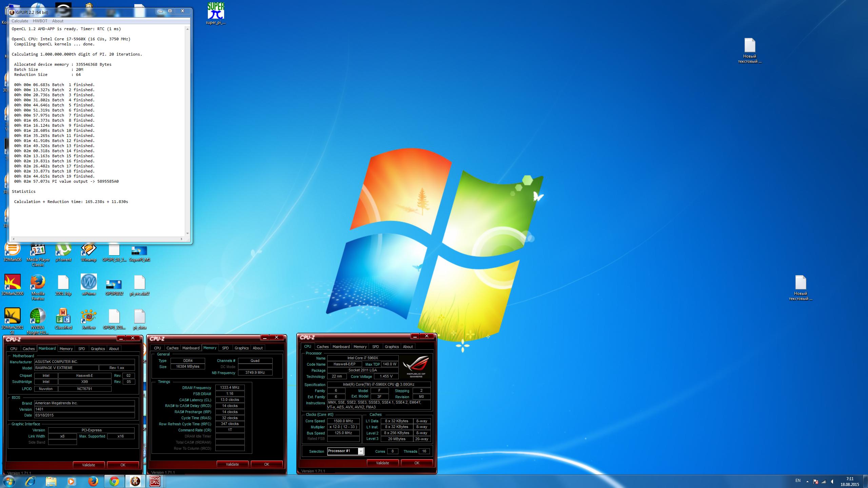Launch Winamp from the desktop
868x488 pixels.
(88, 252)
